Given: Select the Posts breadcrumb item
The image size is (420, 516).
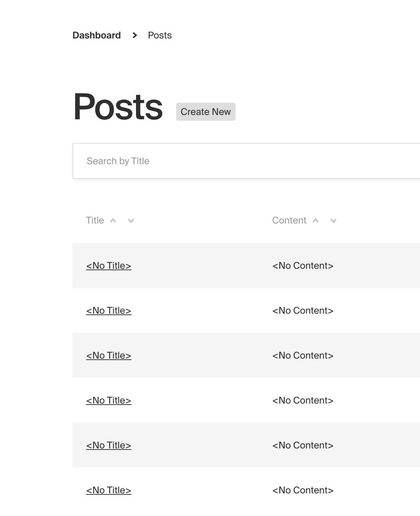Looking at the screenshot, I should (160, 35).
